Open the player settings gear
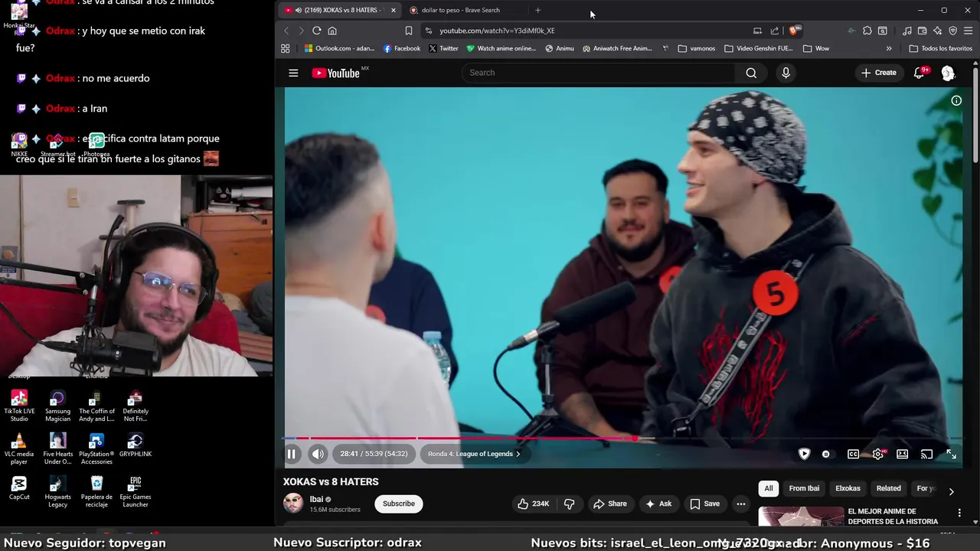The height and width of the screenshot is (551, 980). [877, 454]
